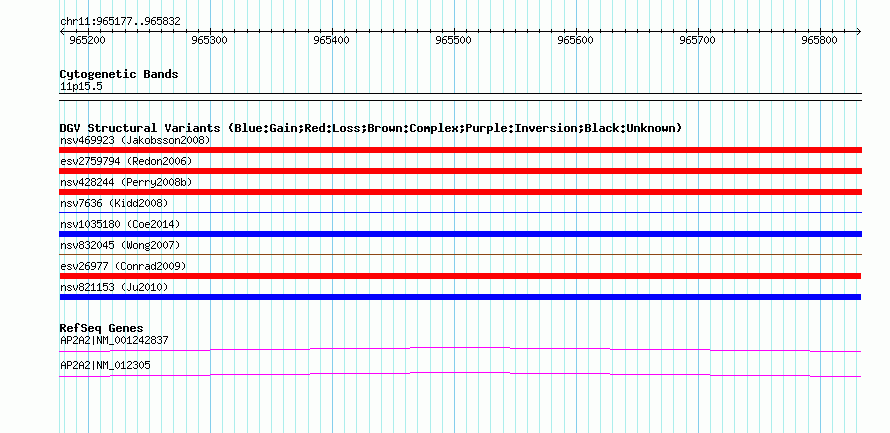This screenshot has width=890, height=433.
Task: Click the 965200 ruler tick label
Action: tap(87, 40)
